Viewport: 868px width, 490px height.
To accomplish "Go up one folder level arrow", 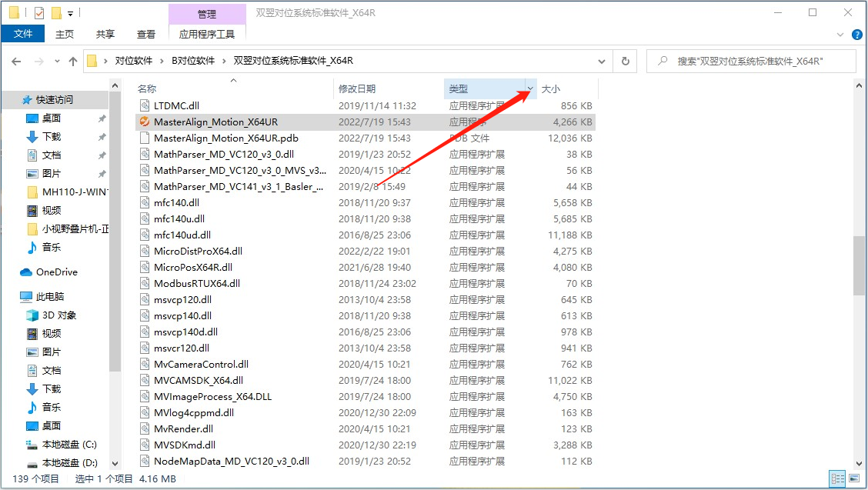I will tap(73, 62).
